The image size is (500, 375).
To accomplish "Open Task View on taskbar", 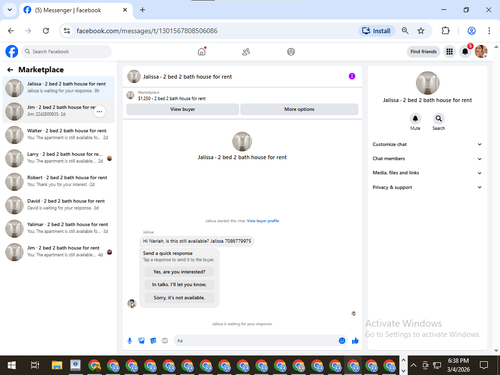I will click(35, 365).
